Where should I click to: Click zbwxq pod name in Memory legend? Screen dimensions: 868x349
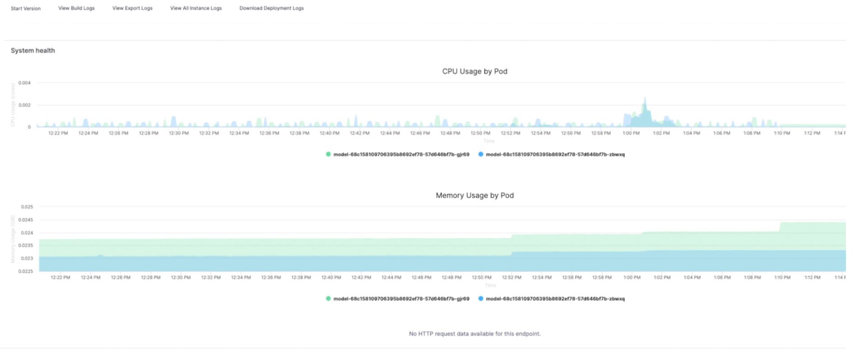[x=555, y=299]
